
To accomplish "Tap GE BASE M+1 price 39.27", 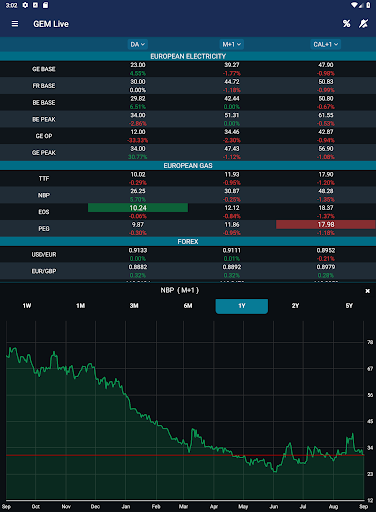I will 232,65.
